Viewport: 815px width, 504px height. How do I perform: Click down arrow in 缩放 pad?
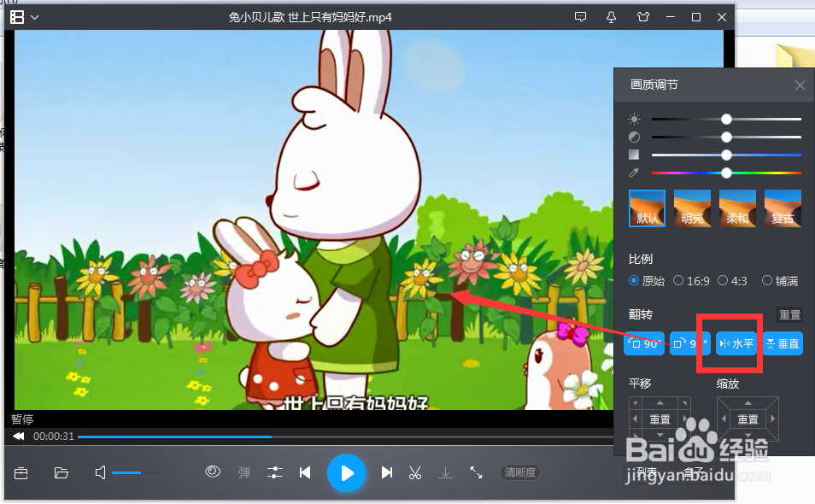pyautogui.click(x=748, y=435)
